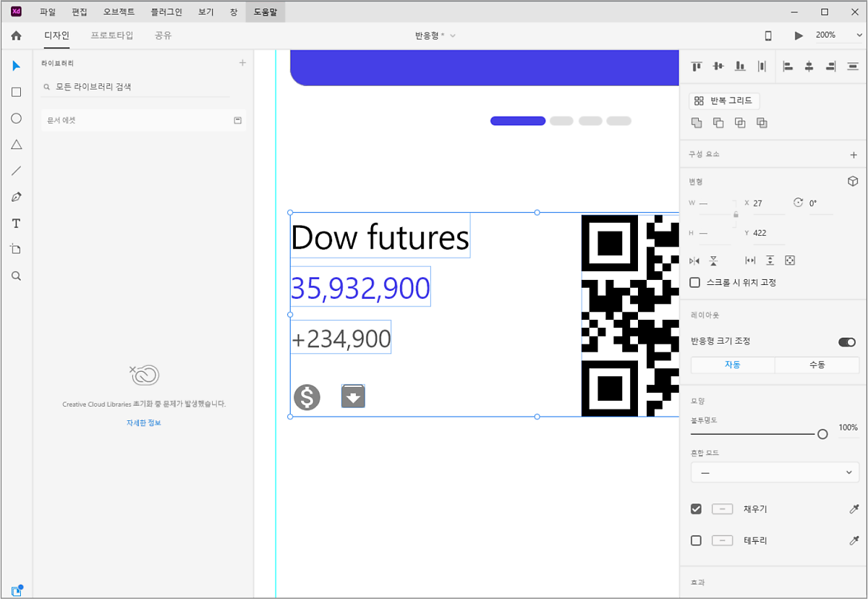Go to the Home screen icon
868x599 pixels.
(16, 35)
